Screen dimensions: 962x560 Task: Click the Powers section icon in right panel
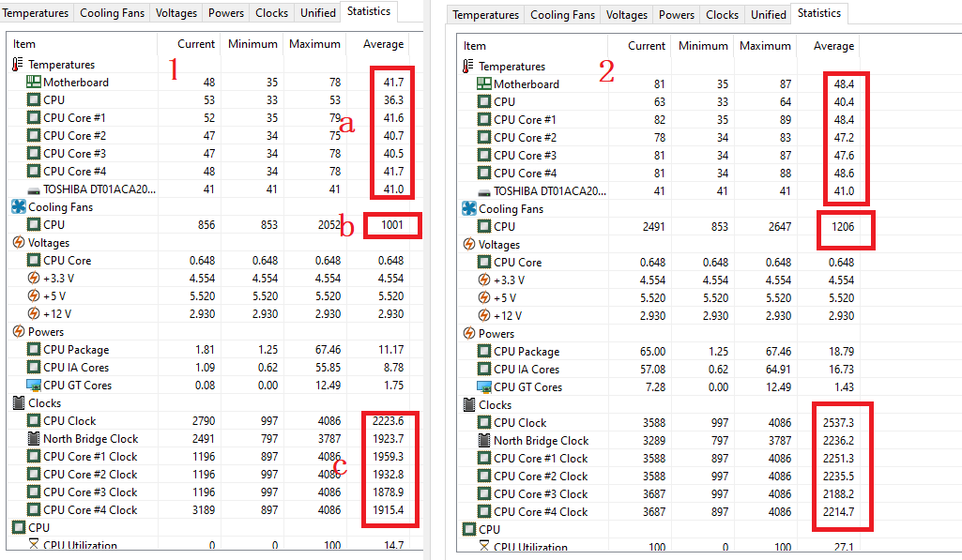point(468,334)
